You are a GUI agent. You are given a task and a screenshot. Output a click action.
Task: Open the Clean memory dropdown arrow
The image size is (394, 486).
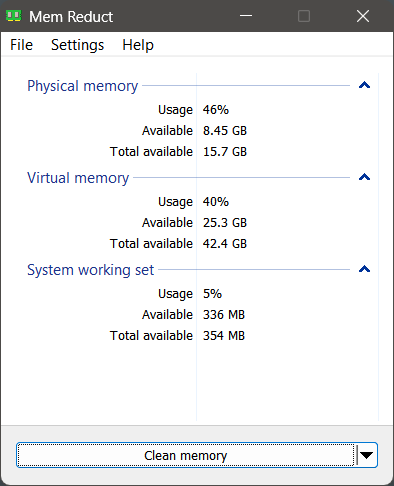[366, 455]
